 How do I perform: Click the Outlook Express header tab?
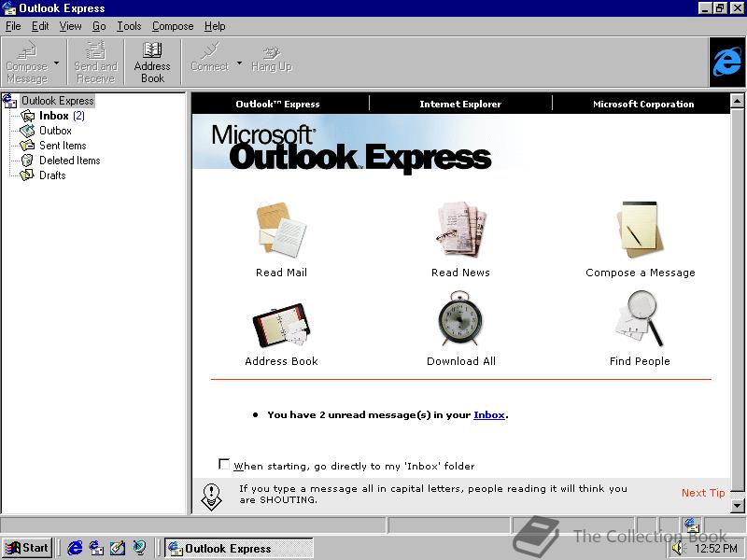coord(277,104)
